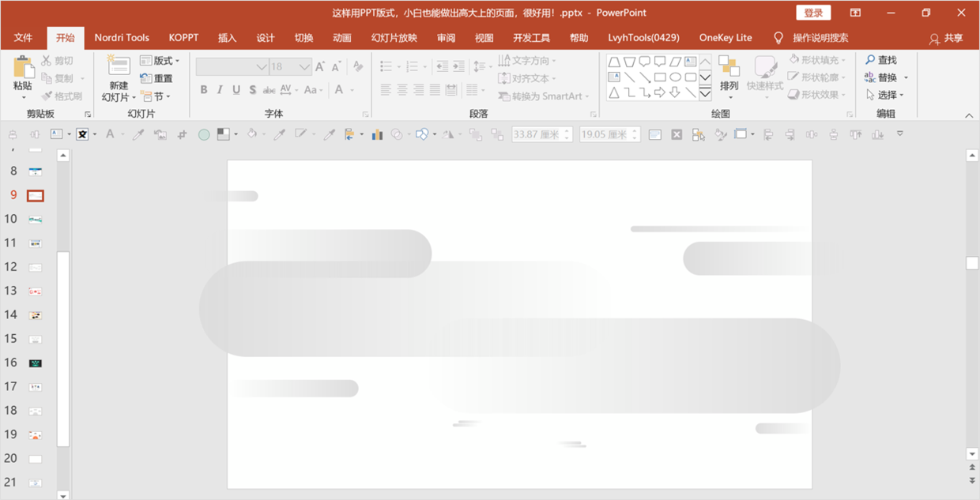Click the boxed 文 character toolbar icon
This screenshot has height=500, width=980.
(x=83, y=134)
